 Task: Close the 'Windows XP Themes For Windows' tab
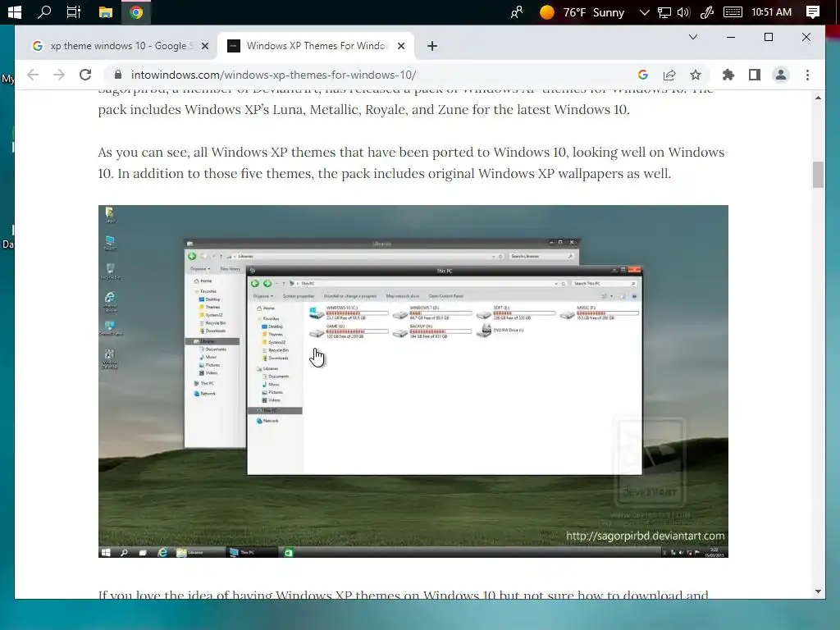click(400, 46)
